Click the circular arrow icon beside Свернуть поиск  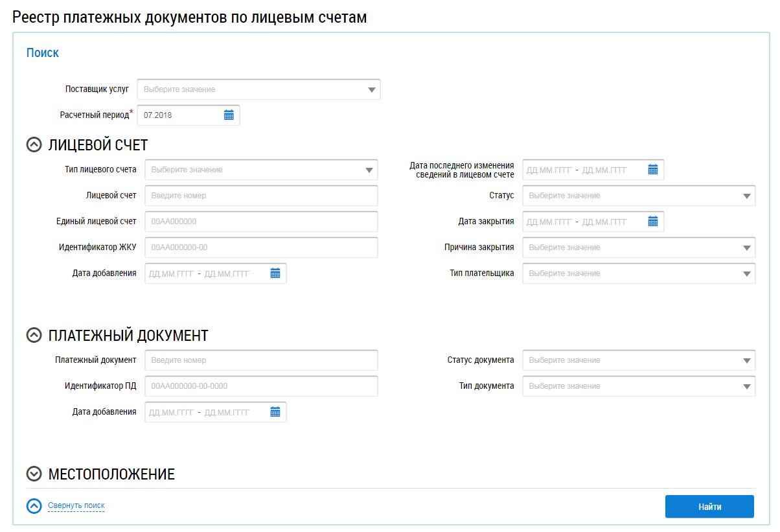click(34, 506)
